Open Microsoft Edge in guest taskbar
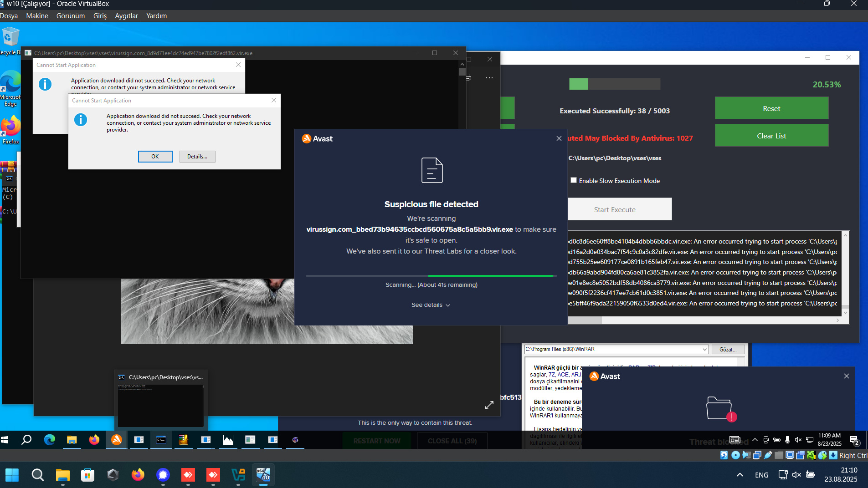868x488 pixels. click(x=49, y=440)
